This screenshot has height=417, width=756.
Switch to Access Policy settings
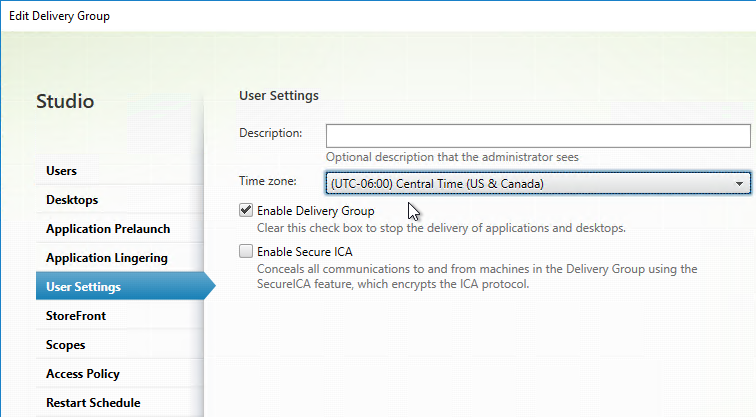[x=83, y=374]
